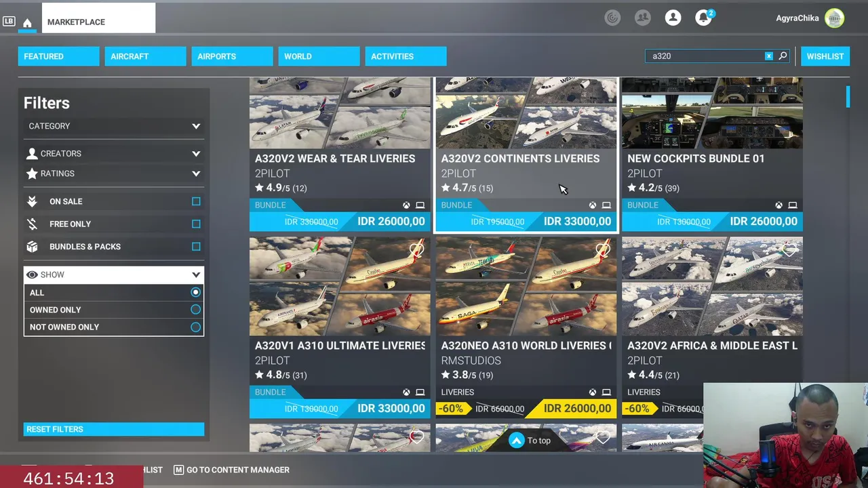Expand the Ratings filter dropdown

point(114,174)
